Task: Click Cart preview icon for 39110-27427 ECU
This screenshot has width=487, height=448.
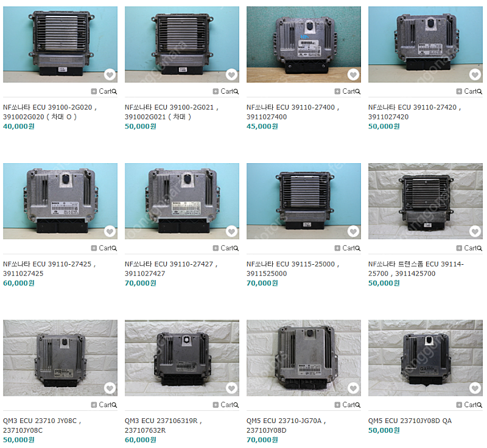Action: (236, 248)
